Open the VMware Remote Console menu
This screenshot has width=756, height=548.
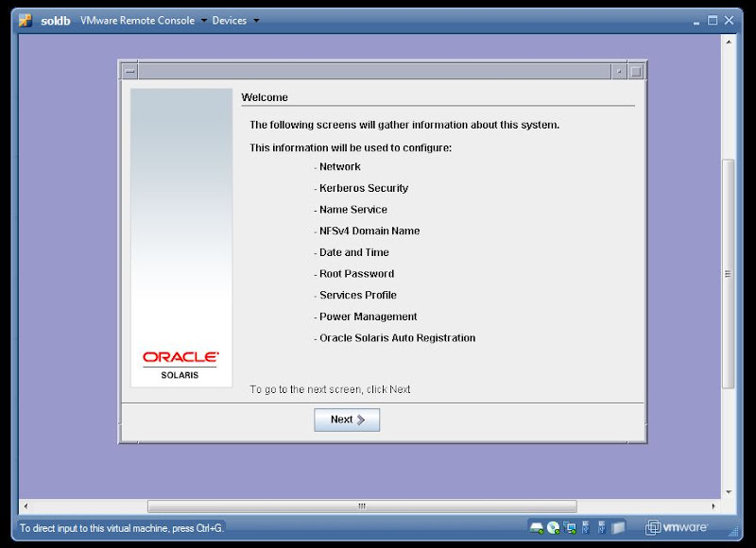pyautogui.click(x=144, y=21)
